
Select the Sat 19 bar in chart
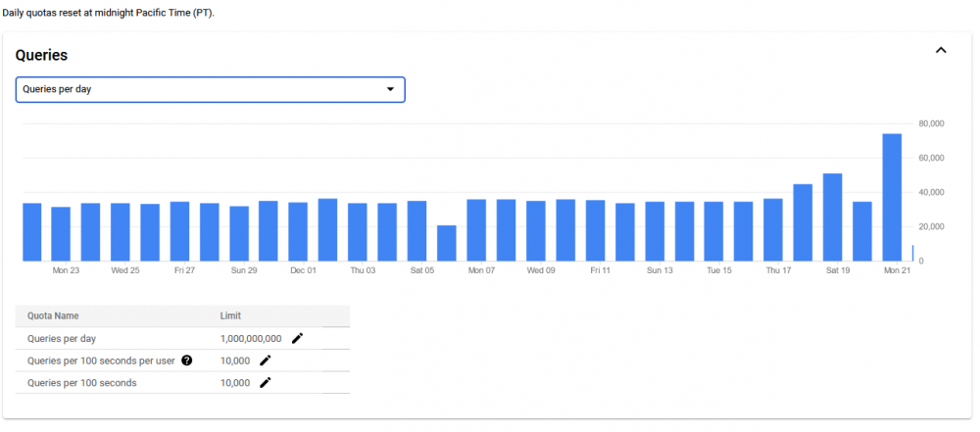click(x=832, y=216)
